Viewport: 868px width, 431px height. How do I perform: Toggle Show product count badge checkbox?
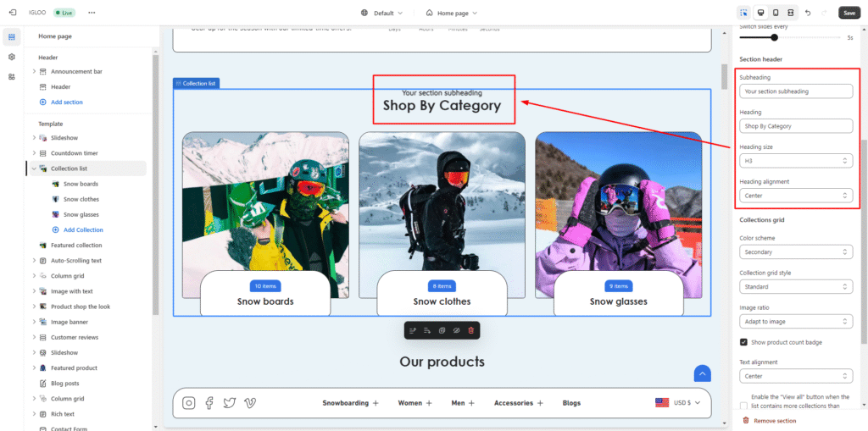point(743,342)
